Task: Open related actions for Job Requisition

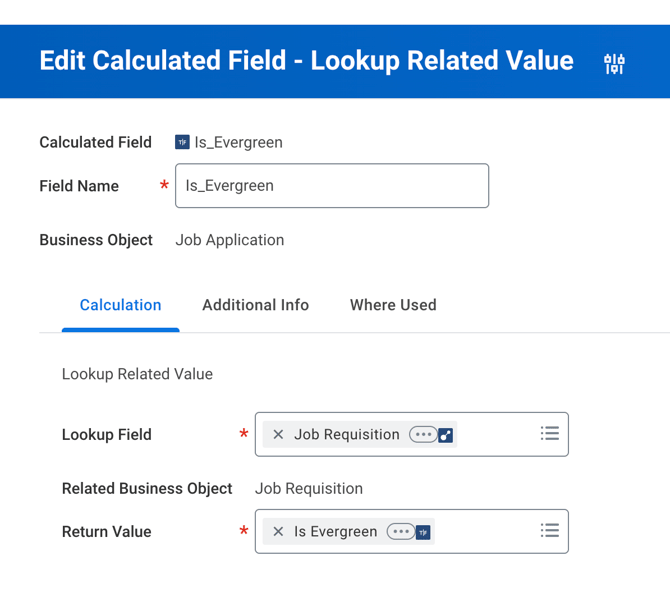Action: click(x=423, y=435)
